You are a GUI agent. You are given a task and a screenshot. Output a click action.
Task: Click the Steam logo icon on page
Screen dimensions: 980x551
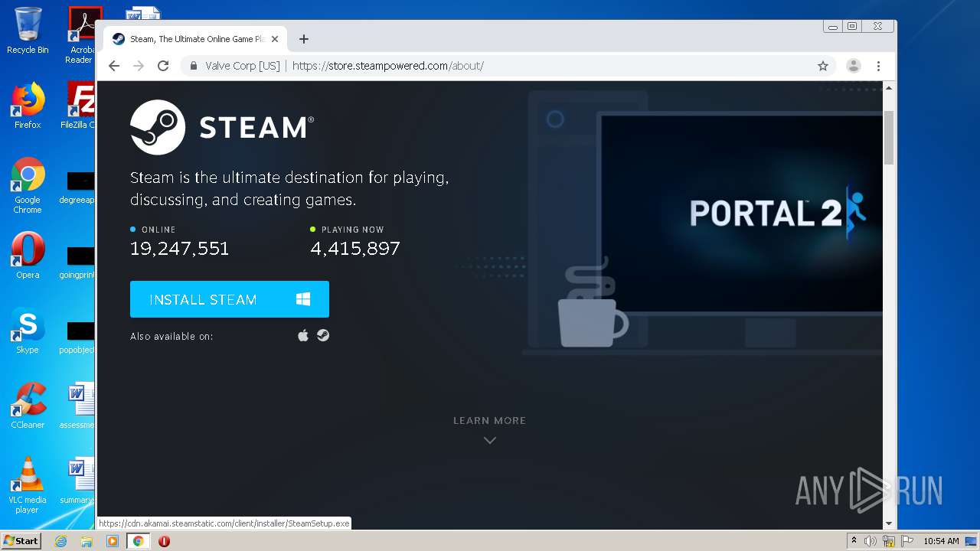click(x=158, y=127)
